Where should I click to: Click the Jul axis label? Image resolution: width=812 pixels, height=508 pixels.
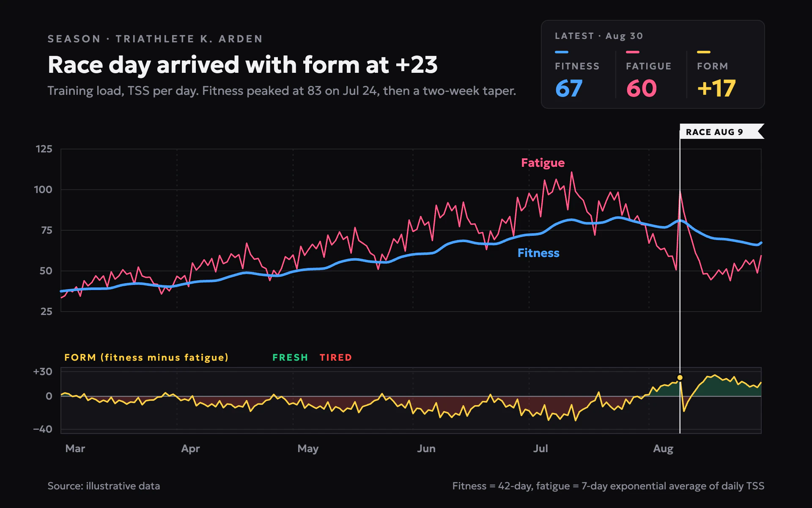pos(540,448)
